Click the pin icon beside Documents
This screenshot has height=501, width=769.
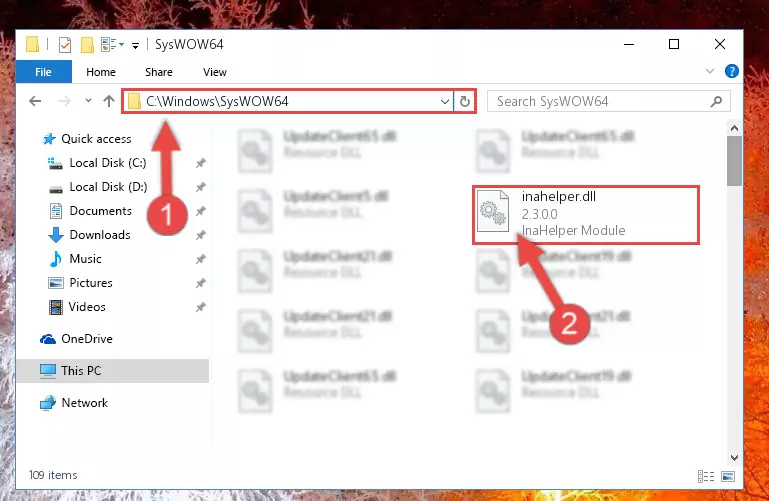201,211
